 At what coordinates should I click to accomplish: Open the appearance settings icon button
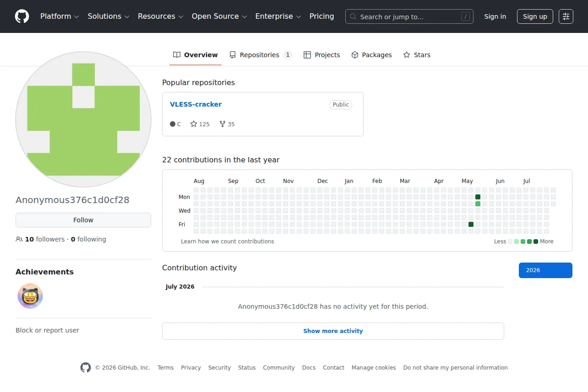[566, 16]
